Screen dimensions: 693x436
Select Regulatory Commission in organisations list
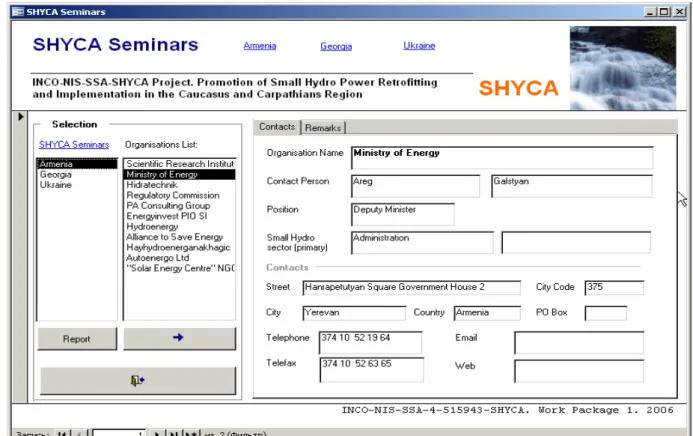click(179, 195)
